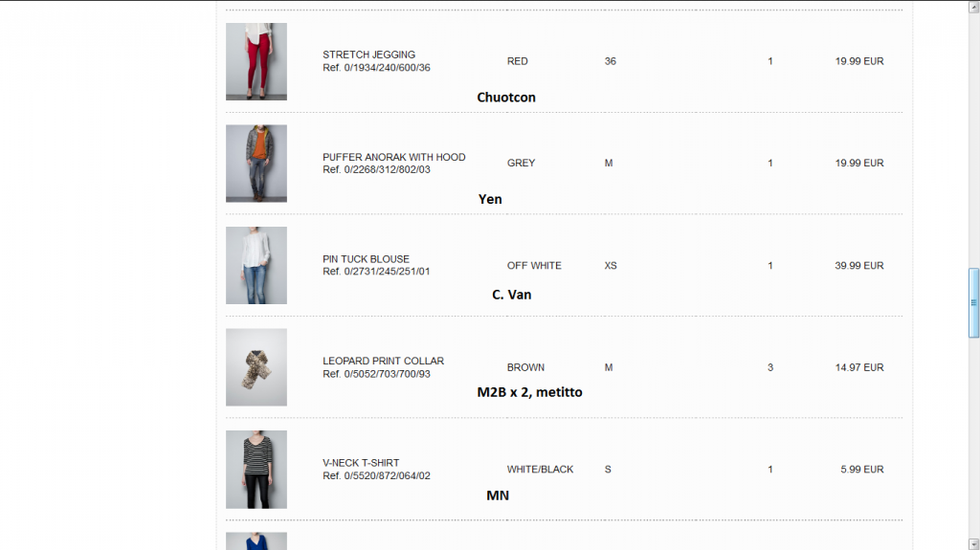
Task: Click the scrollbar up arrow
Action: [973, 7]
